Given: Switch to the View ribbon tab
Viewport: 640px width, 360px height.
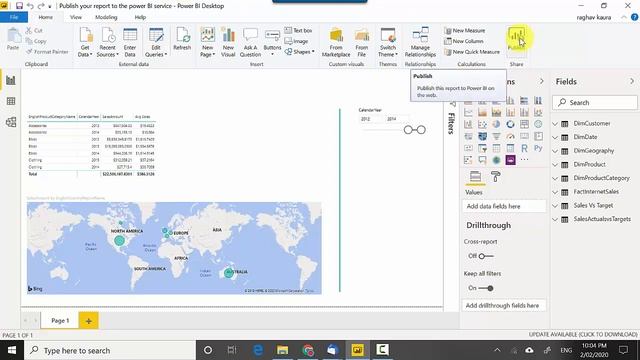Looking at the screenshot, I should click(76, 17).
